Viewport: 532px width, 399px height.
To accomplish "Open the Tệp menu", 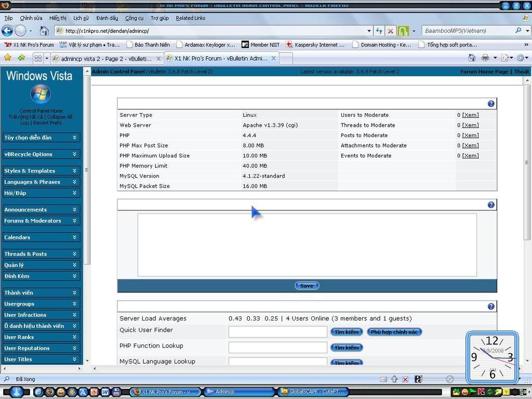I will 8,18.
